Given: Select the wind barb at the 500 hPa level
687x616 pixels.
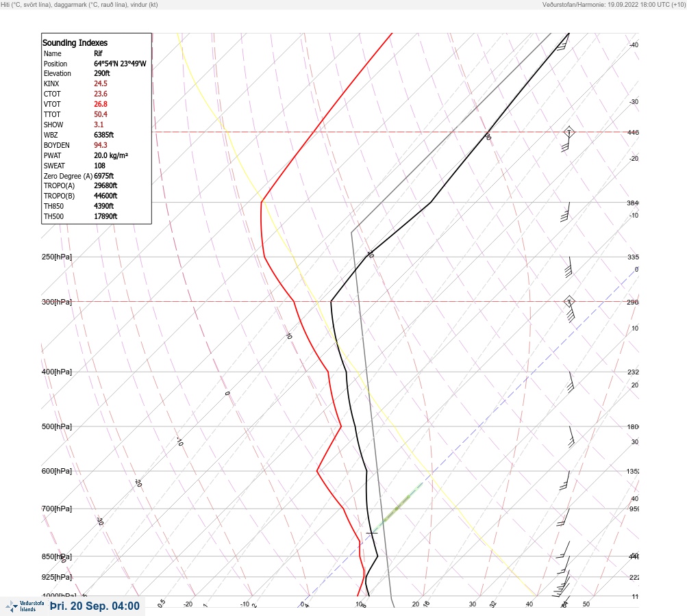Looking at the screenshot, I should point(571,437).
